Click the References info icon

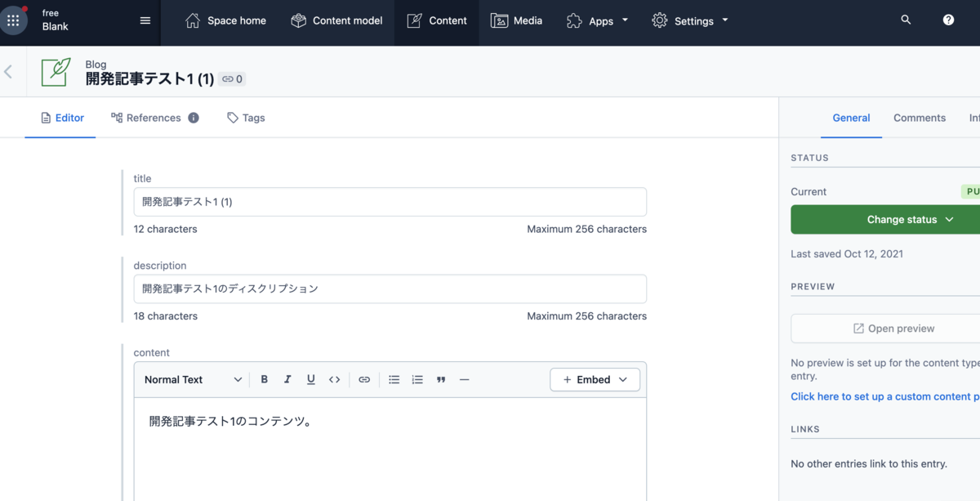click(194, 118)
